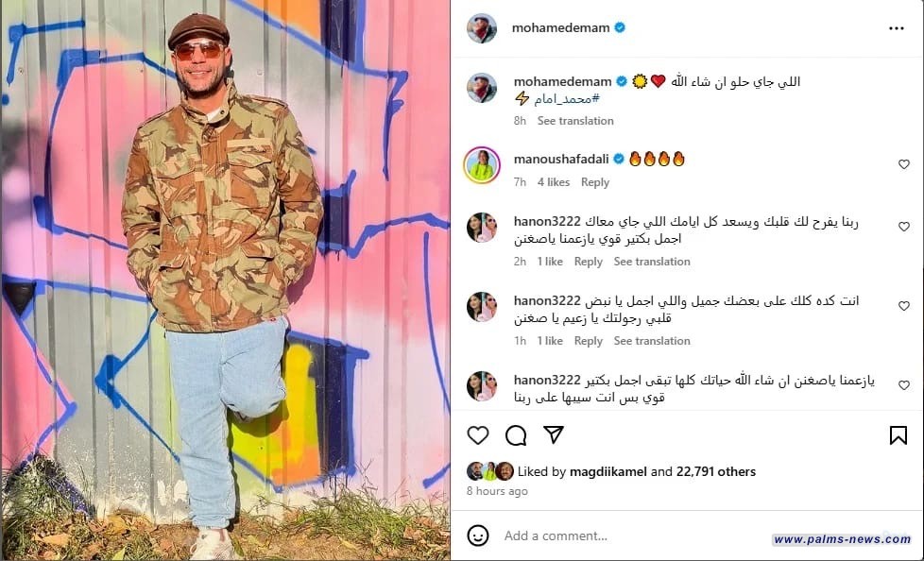This screenshot has height=561, width=924.
Task: Share the post with the paper plane icon
Action: pos(554,434)
